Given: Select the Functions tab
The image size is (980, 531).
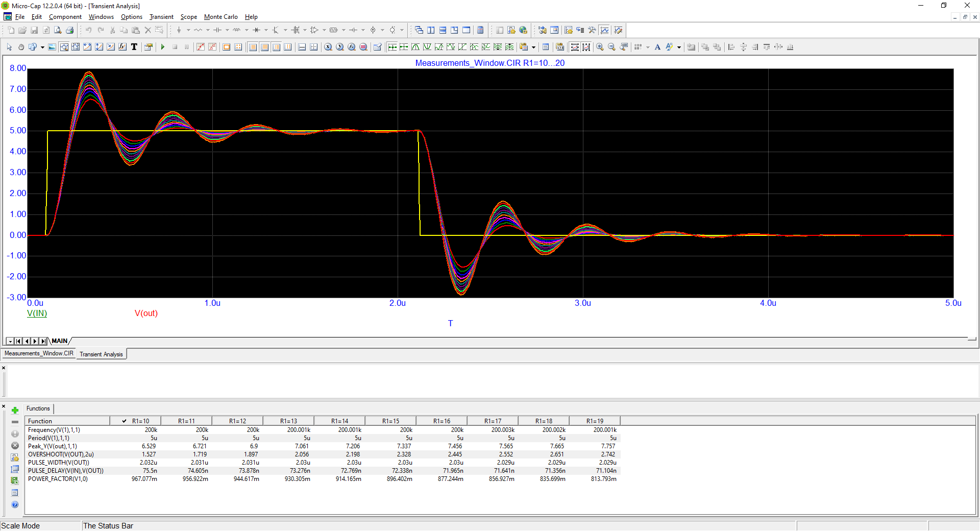Looking at the screenshot, I should pos(38,408).
